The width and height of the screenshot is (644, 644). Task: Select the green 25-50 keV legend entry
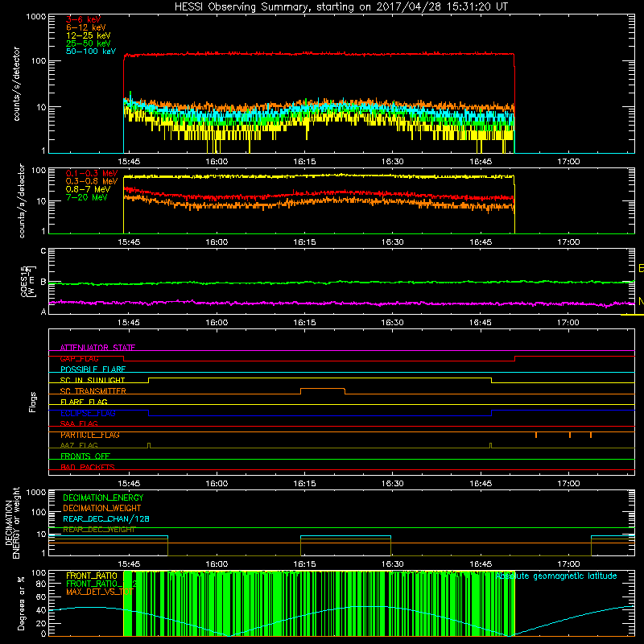[89, 43]
